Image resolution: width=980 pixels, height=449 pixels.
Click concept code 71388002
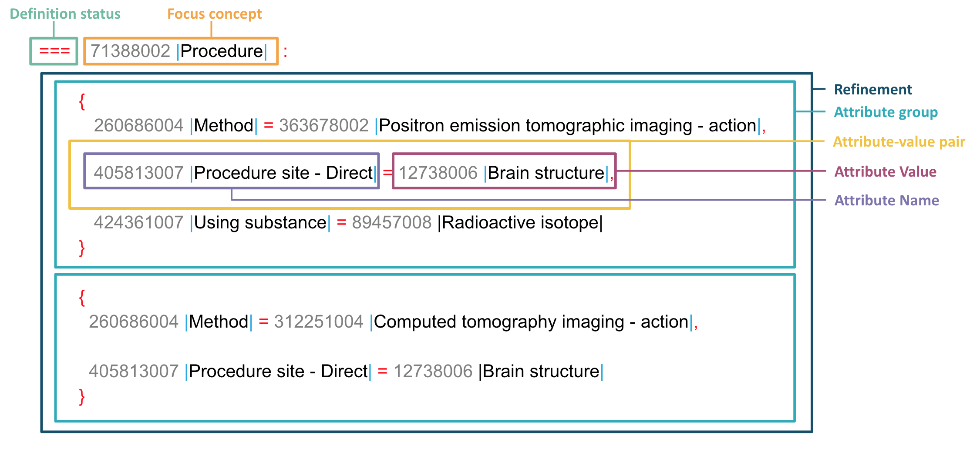tap(130, 51)
